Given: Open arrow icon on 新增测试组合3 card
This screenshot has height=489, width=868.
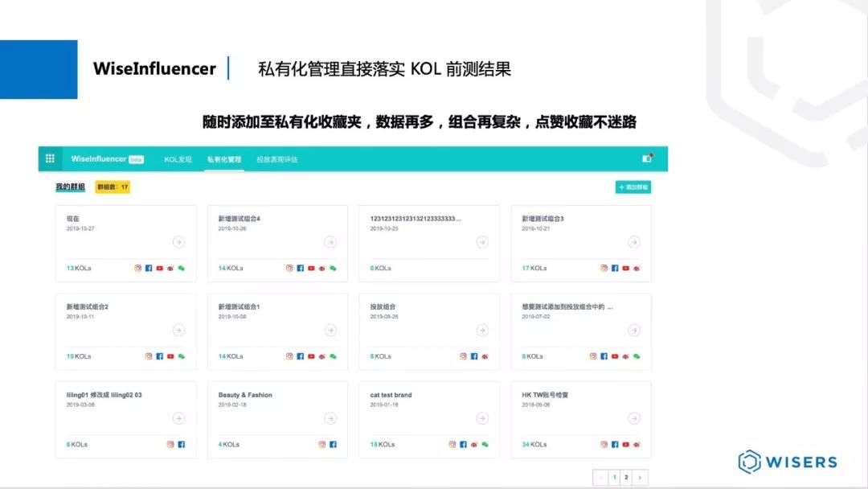Looking at the screenshot, I should coord(634,242).
